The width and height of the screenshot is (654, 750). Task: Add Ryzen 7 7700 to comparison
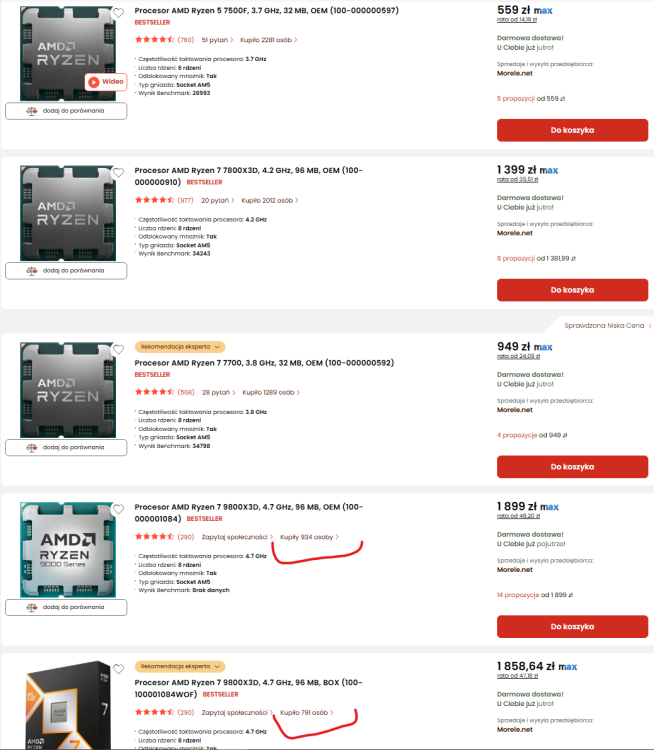click(66, 448)
